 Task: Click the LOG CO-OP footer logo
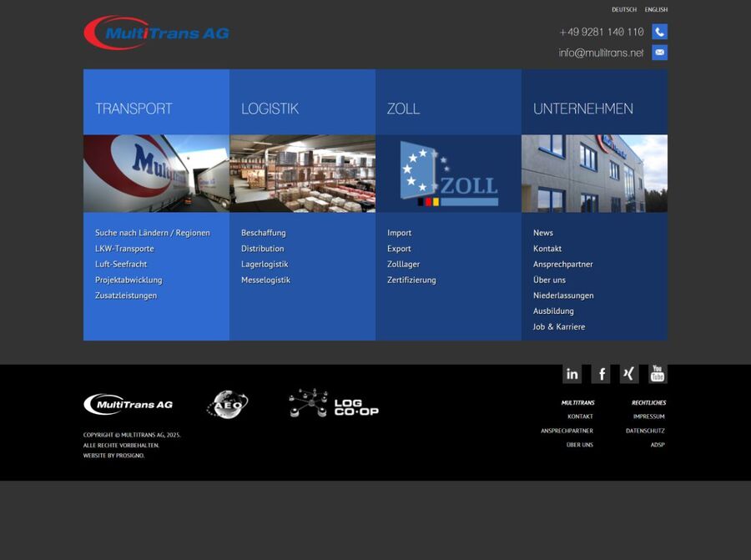coord(334,404)
